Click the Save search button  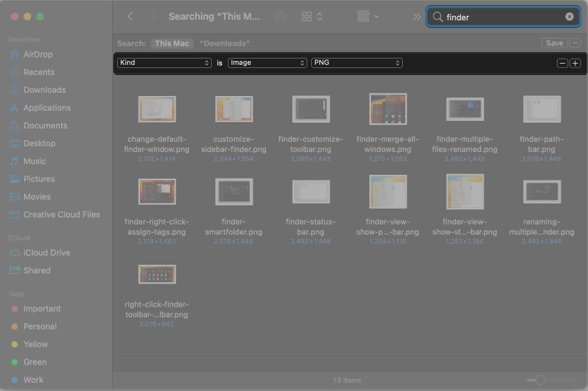(554, 43)
